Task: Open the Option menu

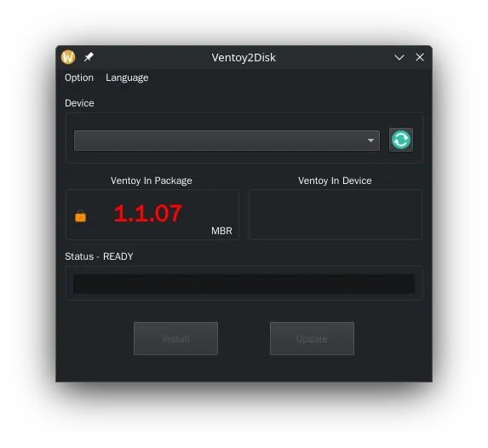Action: coord(79,78)
